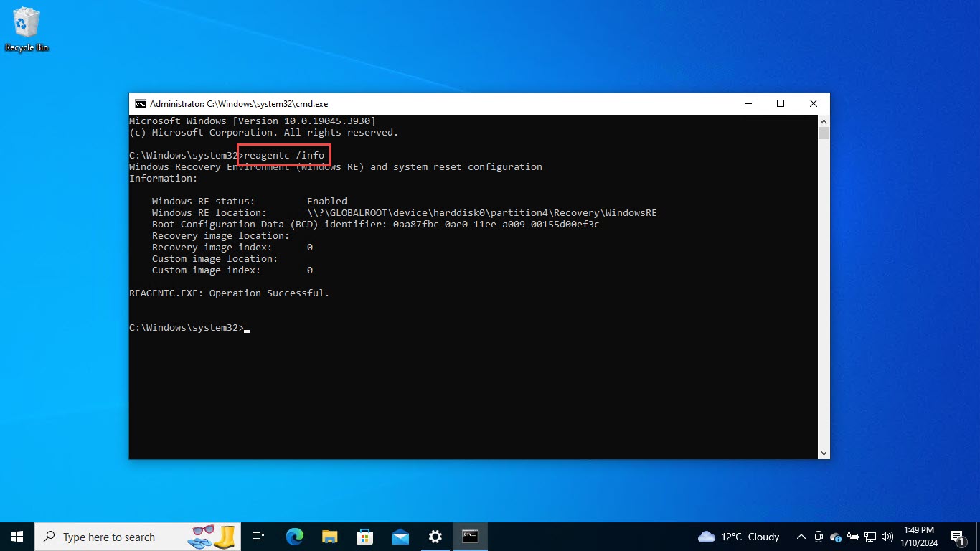Click the cmd.exe title bar system icon

coord(141,104)
